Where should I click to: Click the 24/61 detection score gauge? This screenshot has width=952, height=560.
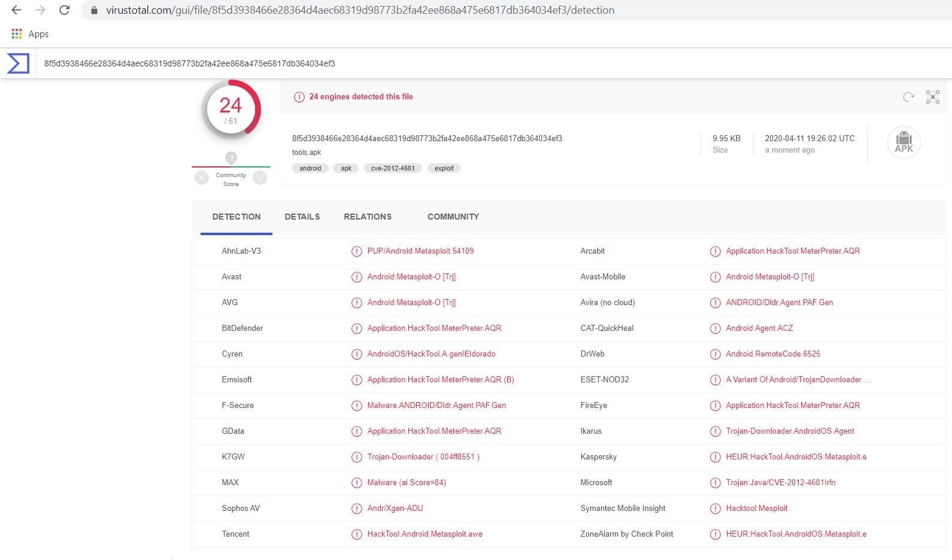tap(231, 110)
